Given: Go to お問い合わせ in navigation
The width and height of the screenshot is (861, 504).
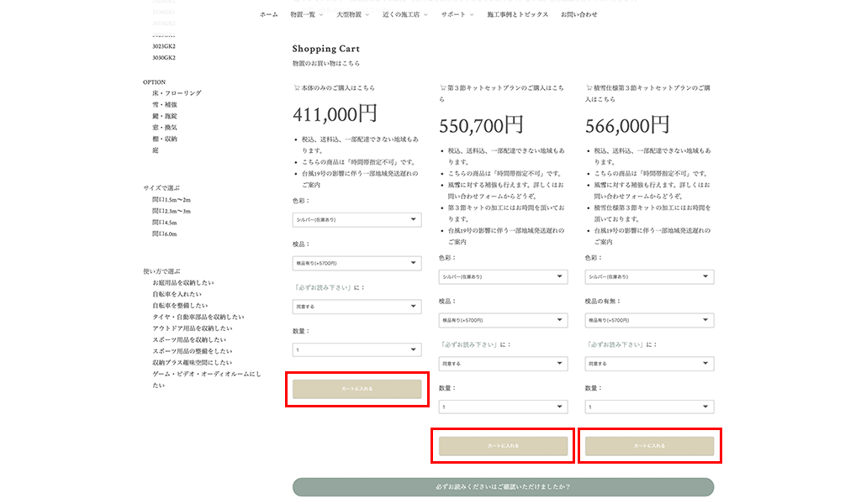Looking at the screenshot, I should [x=578, y=15].
